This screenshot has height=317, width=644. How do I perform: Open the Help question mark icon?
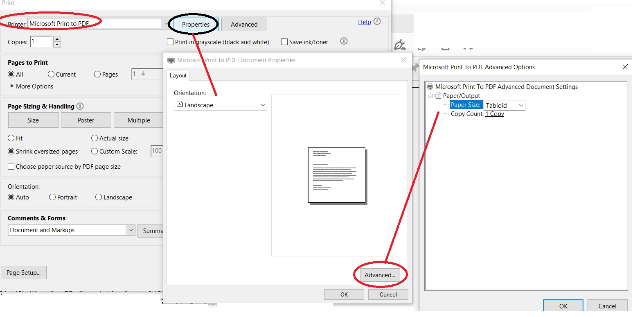point(377,21)
